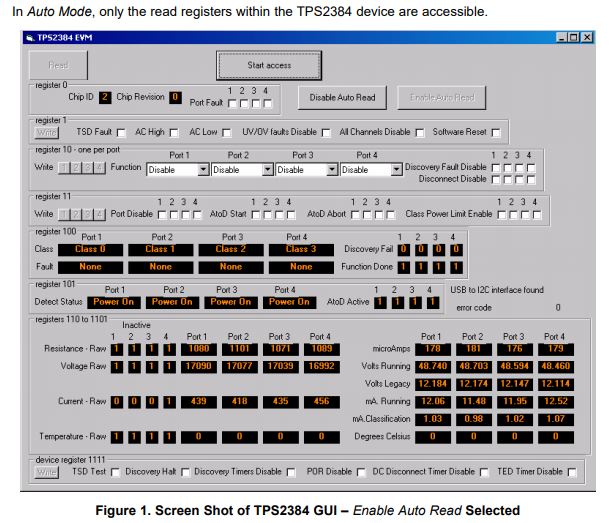Check Class Power Limit Enable port 4
The width and height of the screenshot is (609, 523).
click(537, 215)
